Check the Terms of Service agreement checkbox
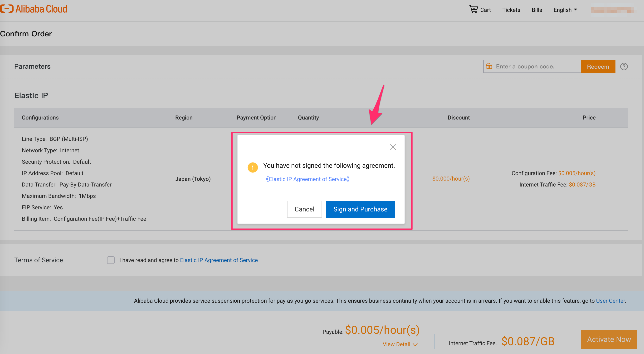 (x=111, y=260)
